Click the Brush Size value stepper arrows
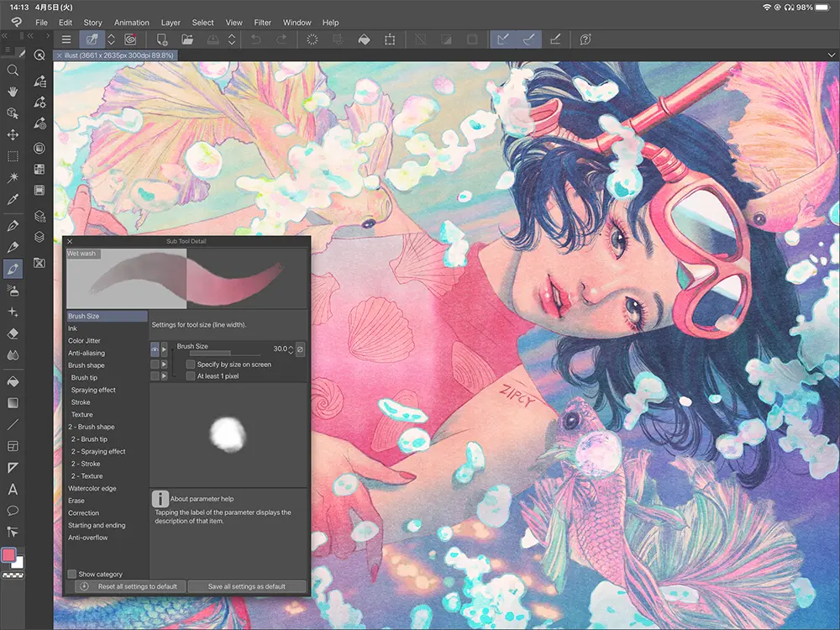This screenshot has width=840, height=630. pos(291,349)
